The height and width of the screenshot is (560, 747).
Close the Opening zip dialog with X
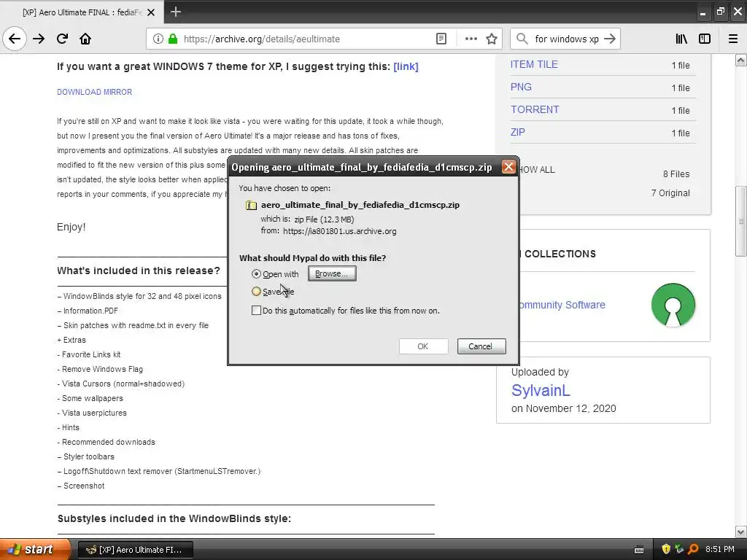(x=508, y=167)
